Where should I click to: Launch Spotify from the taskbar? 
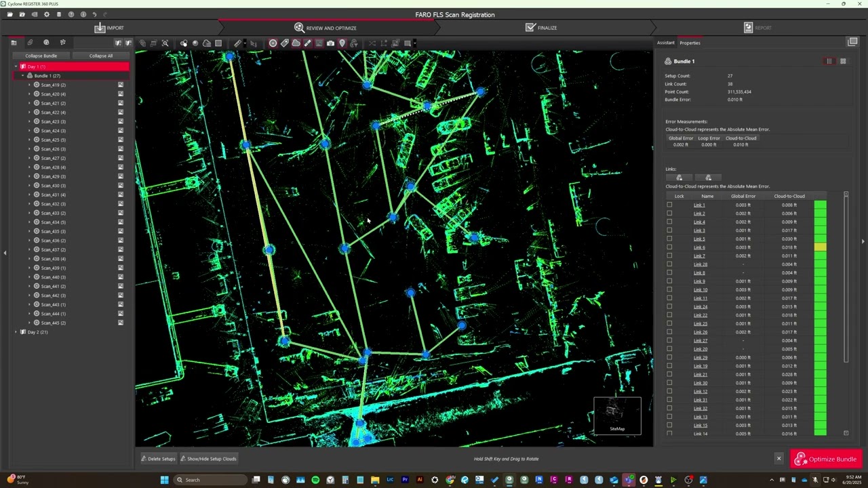(315, 480)
